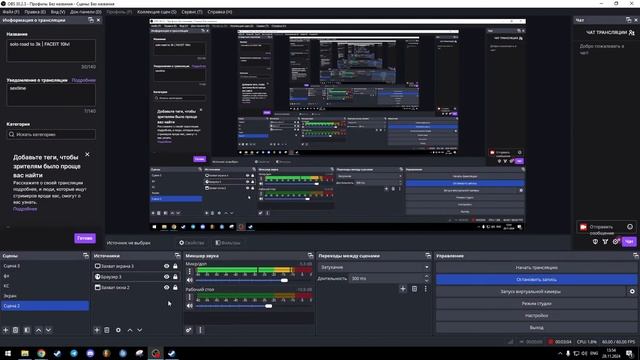
Task: Open Док-панели menu
Action: coord(86,12)
